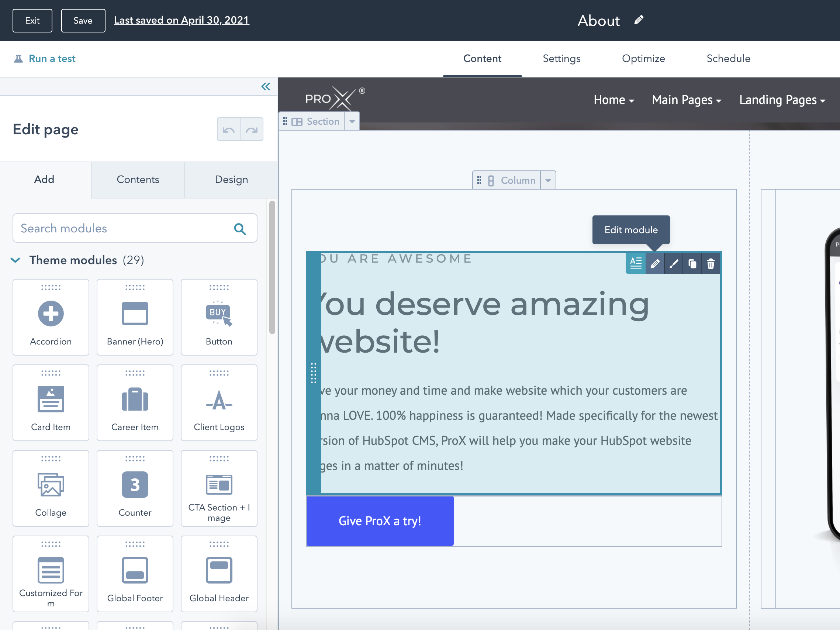
Task: Click the rich text module type icon
Action: pos(636,263)
